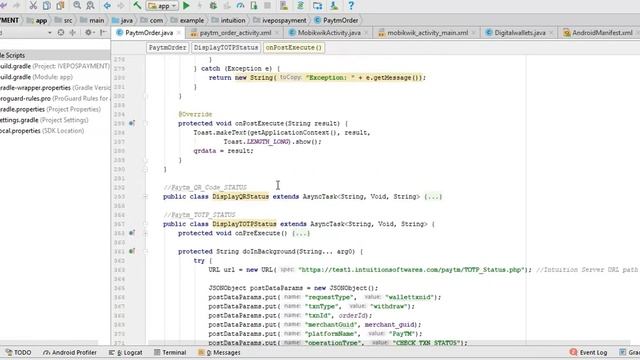Open project panel settings gear
Viewport: 640px width, 360px height.
[x=88, y=32]
